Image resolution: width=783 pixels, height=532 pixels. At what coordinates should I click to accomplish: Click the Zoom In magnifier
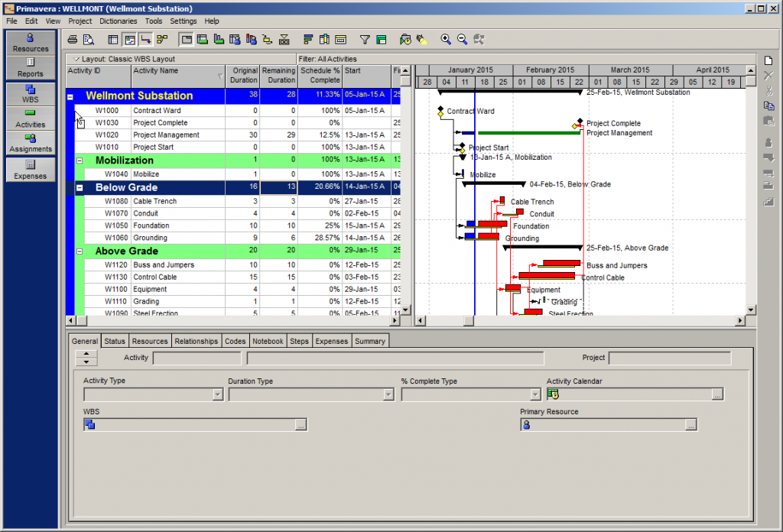(446, 39)
